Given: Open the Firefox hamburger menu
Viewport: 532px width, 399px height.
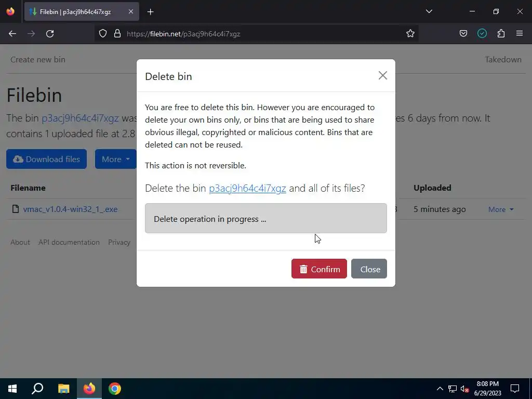Looking at the screenshot, I should tap(520, 34).
